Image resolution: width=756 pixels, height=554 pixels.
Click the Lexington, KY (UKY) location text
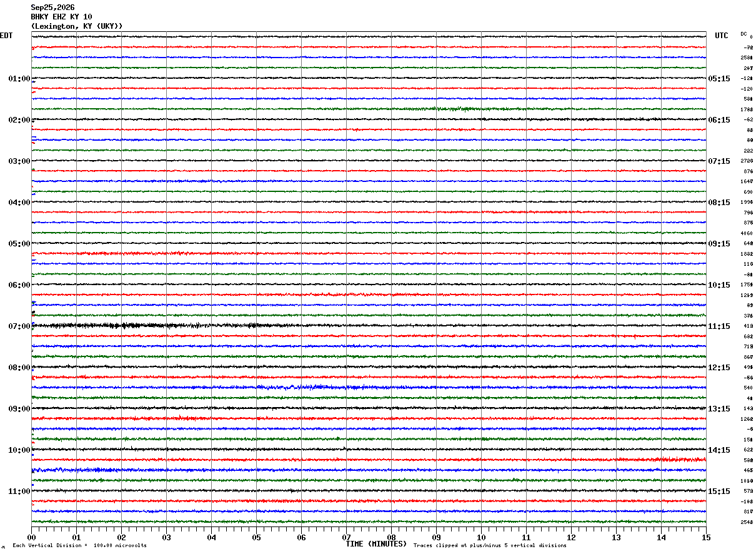pyautogui.click(x=77, y=26)
